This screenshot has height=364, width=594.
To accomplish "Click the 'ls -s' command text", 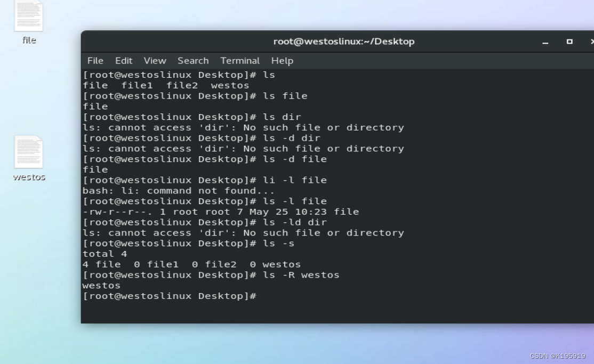I will coord(278,244).
